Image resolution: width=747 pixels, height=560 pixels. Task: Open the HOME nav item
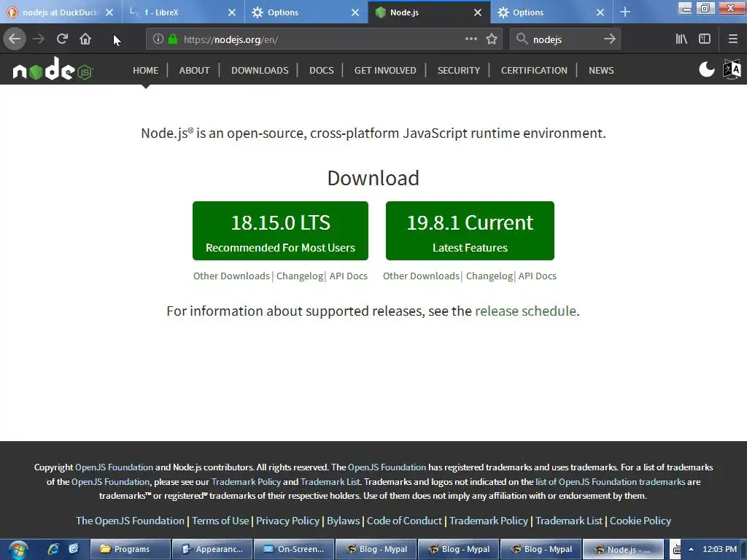coord(146,71)
